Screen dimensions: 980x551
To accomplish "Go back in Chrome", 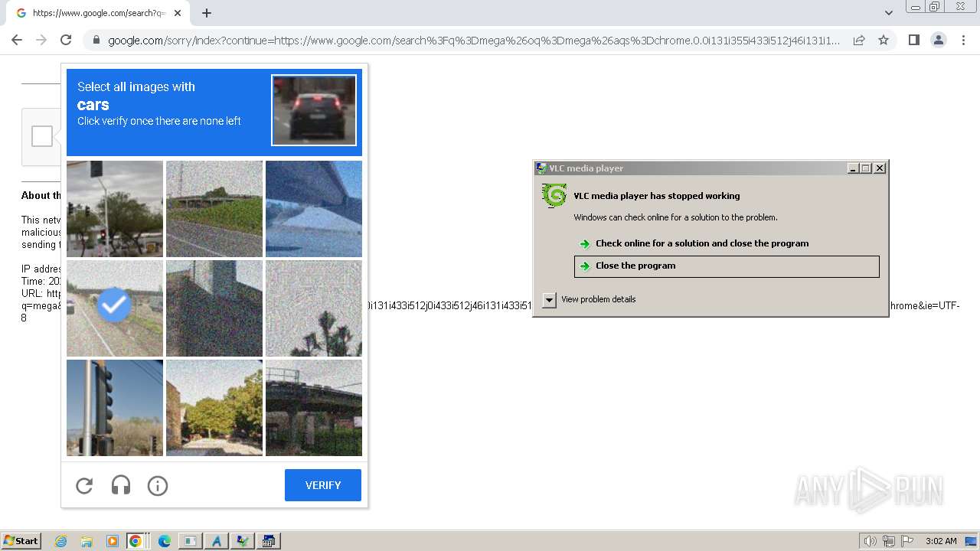I will (x=17, y=40).
